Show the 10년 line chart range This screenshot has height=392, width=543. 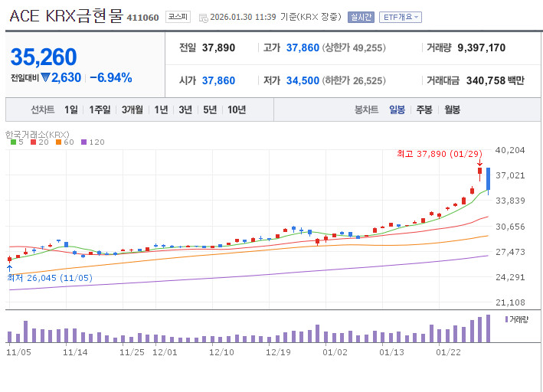237,109
